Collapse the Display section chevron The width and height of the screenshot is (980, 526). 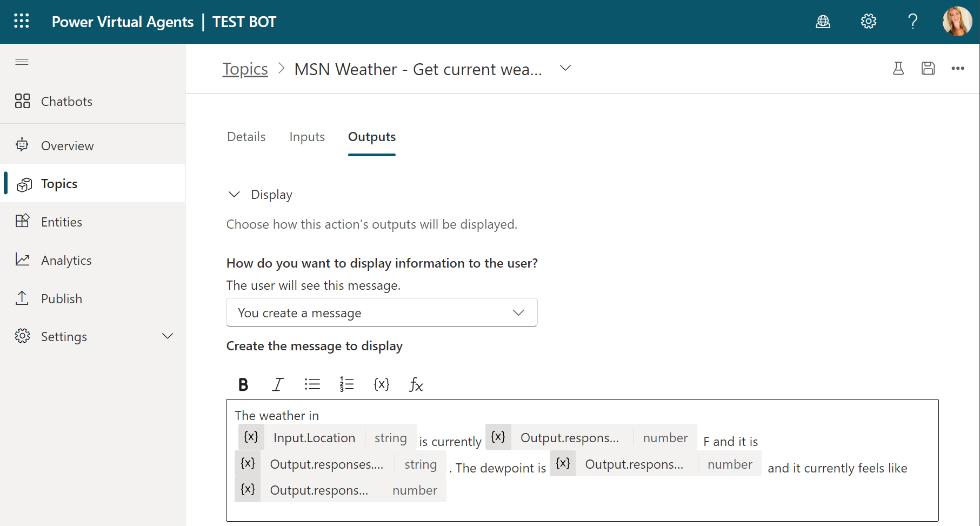click(234, 194)
